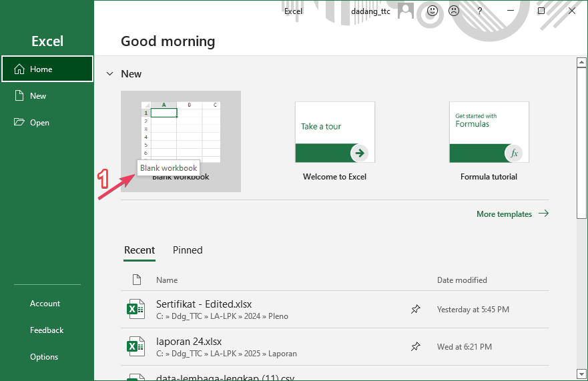Collapse the New section chevron

(109, 74)
